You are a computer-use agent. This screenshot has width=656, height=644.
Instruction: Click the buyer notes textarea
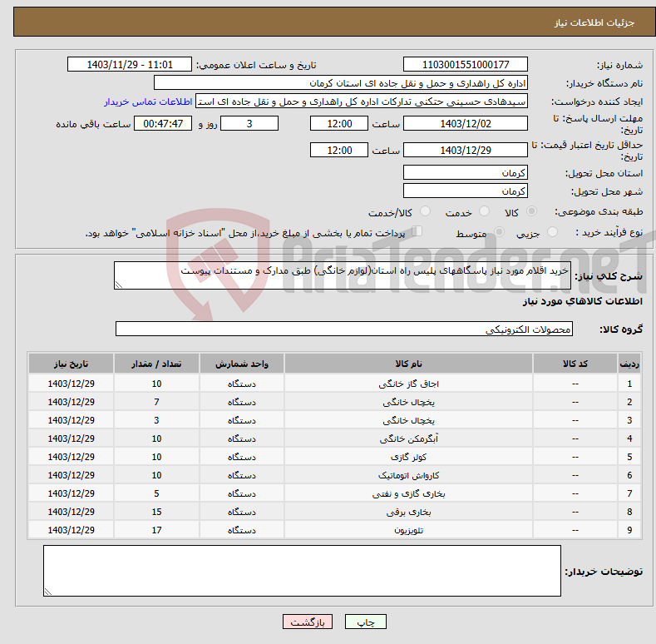(302, 570)
